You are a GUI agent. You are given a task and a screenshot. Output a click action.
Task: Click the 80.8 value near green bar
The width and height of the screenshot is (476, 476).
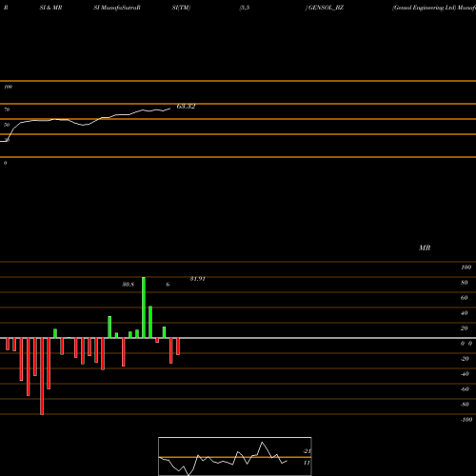129,285
